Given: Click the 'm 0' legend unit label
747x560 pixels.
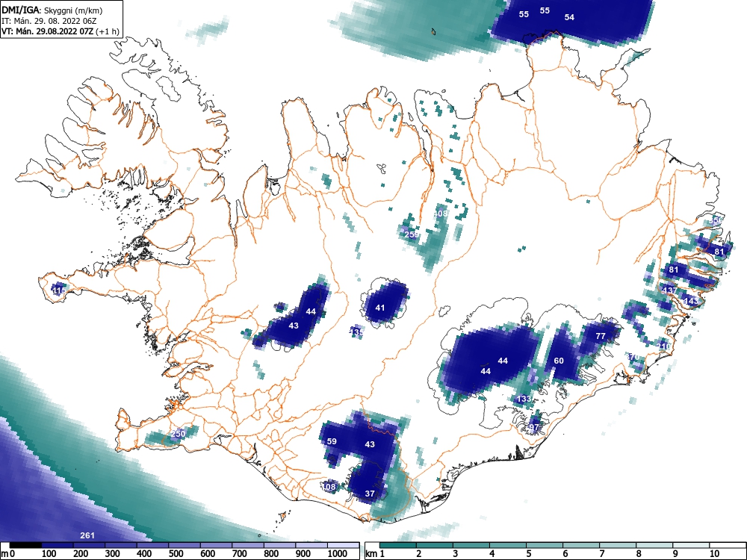Looking at the screenshot, I should pyautogui.click(x=8, y=554).
